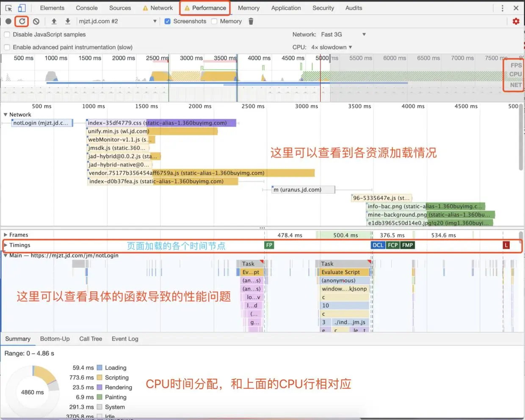
Task: Select the index-35df4779.css request bar
Action: tap(161, 123)
